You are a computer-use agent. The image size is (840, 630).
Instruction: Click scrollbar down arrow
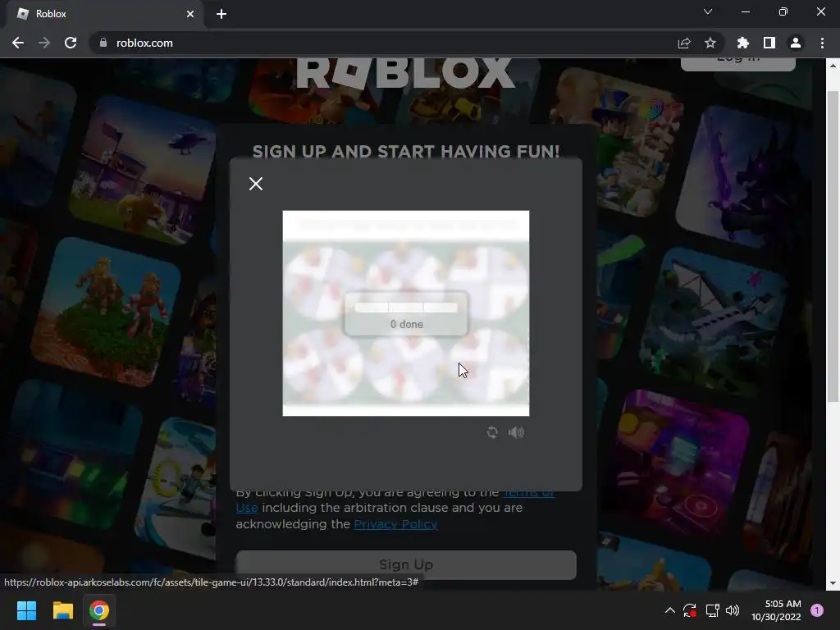click(833, 583)
